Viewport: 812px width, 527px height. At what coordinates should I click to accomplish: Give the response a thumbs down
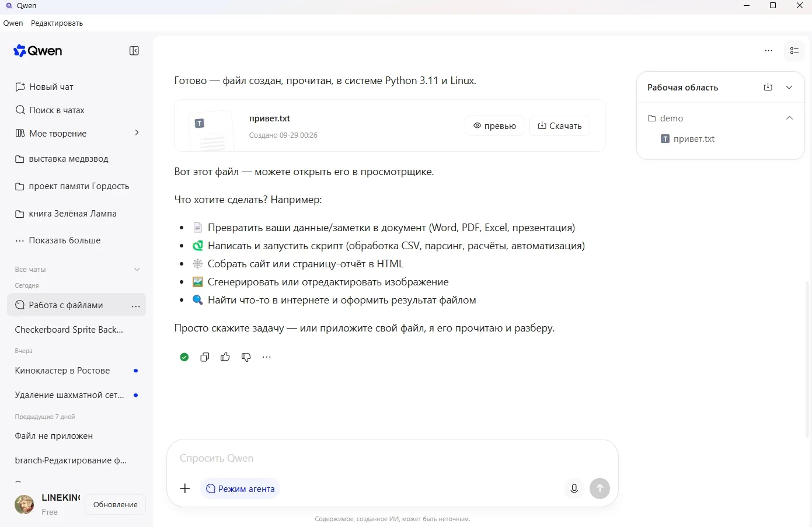[x=246, y=357]
